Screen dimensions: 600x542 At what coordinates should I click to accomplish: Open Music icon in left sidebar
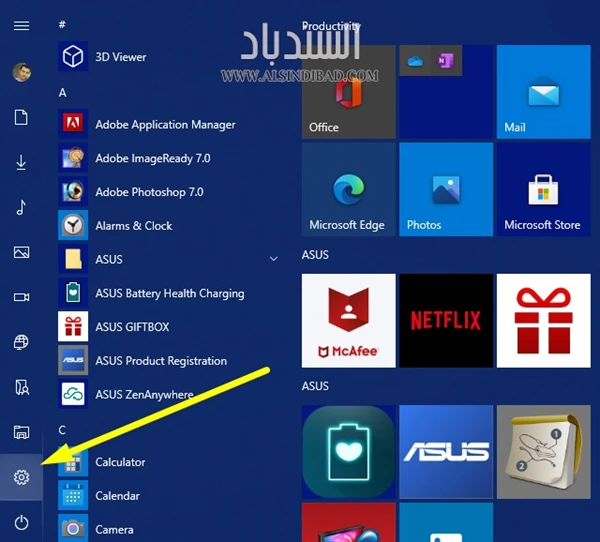point(21,207)
